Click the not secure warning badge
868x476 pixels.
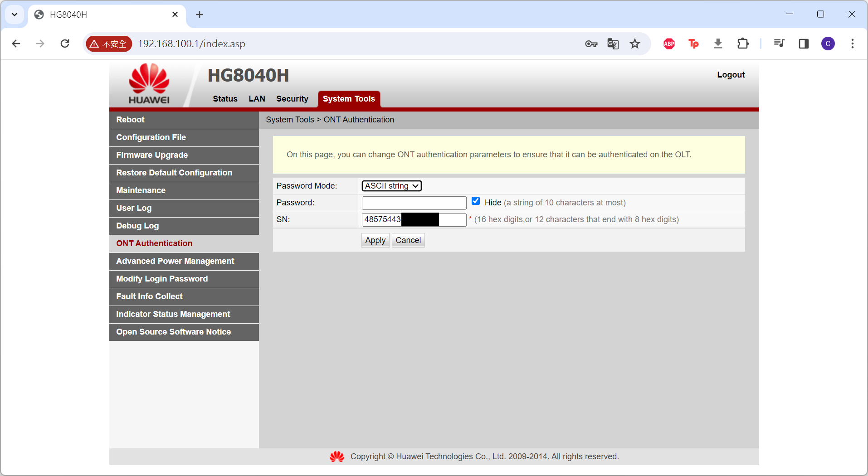coord(109,44)
